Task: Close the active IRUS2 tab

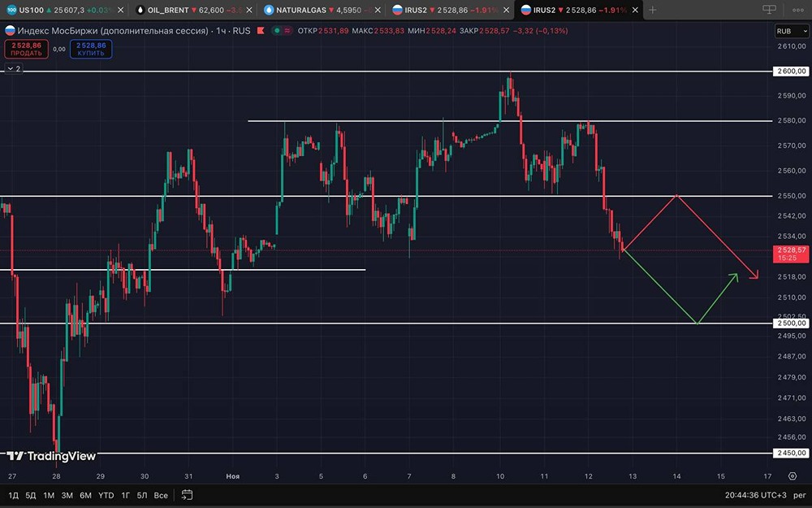Action: coord(635,10)
